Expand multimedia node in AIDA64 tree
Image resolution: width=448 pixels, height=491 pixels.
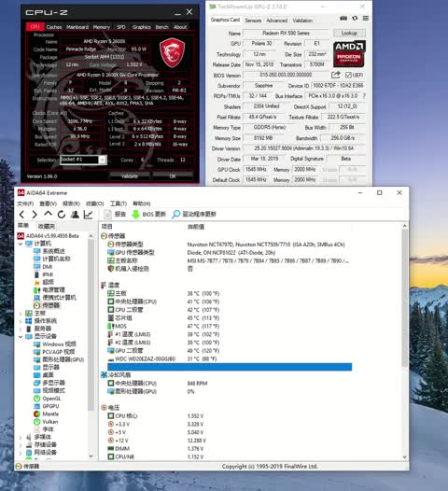[x=21, y=437]
